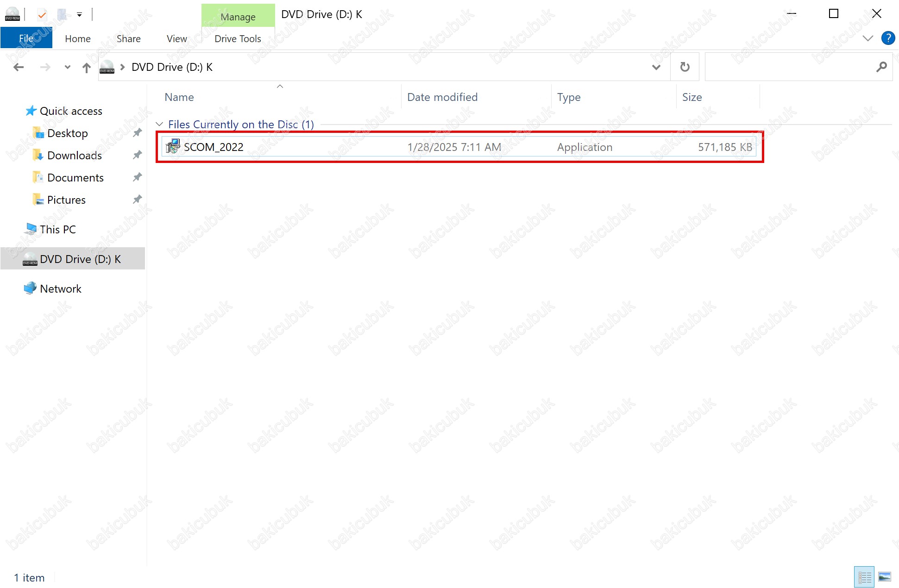899x588 pixels.
Task: Open Desktop in navigation pane
Action: pos(68,133)
